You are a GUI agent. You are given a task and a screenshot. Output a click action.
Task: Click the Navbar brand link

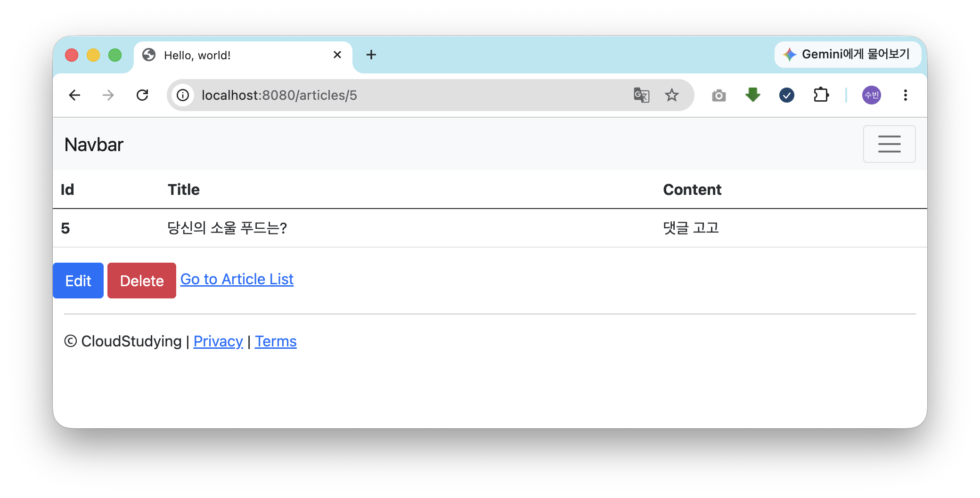(94, 145)
